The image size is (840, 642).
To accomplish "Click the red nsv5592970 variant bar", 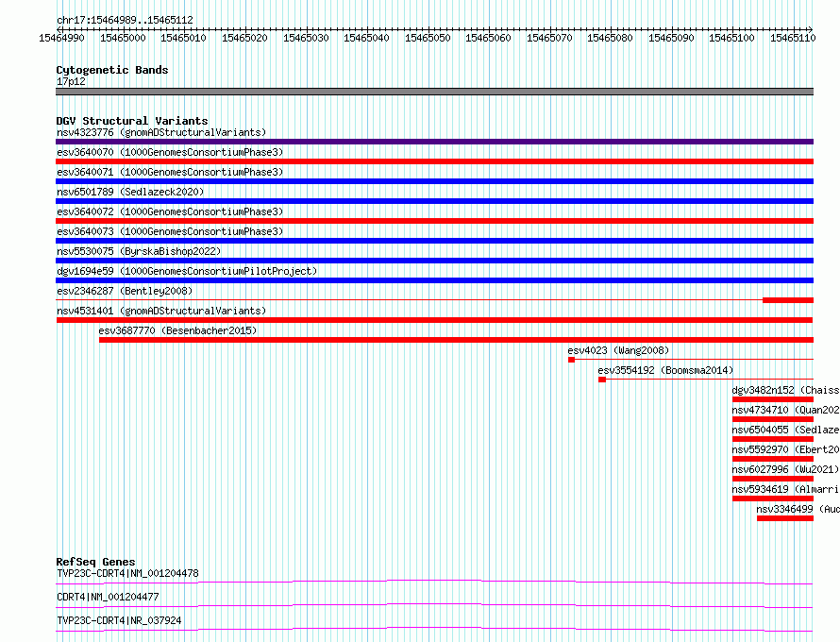I will (x=773, y=459).
